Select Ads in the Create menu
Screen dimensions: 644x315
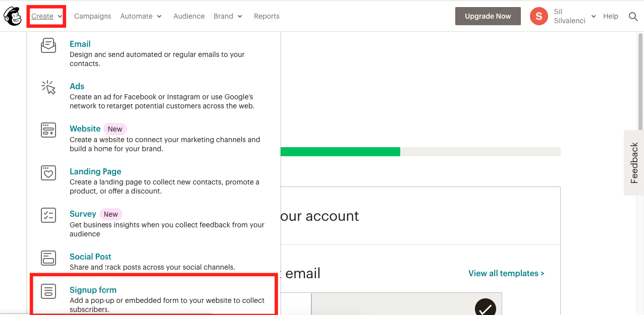click(77, 86)
